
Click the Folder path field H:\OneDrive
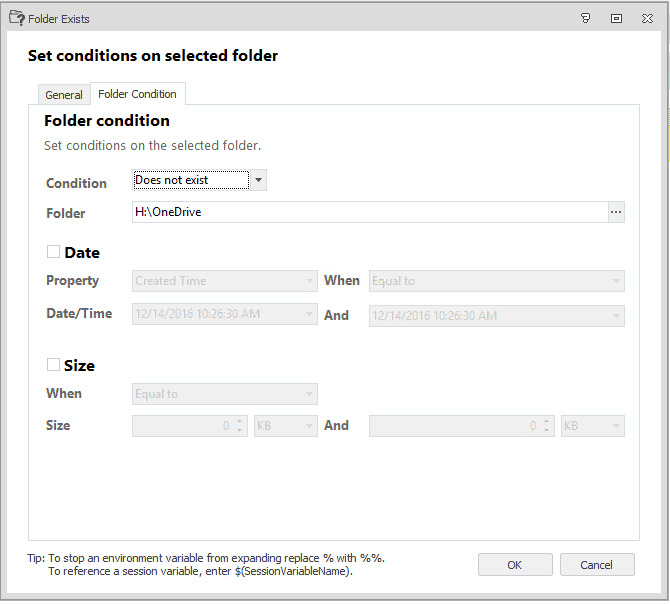pos(370,212)
